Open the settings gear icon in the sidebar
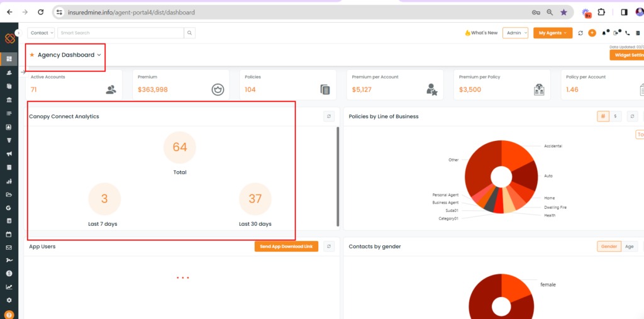644x319 pixels. click(x=9, y=300)
